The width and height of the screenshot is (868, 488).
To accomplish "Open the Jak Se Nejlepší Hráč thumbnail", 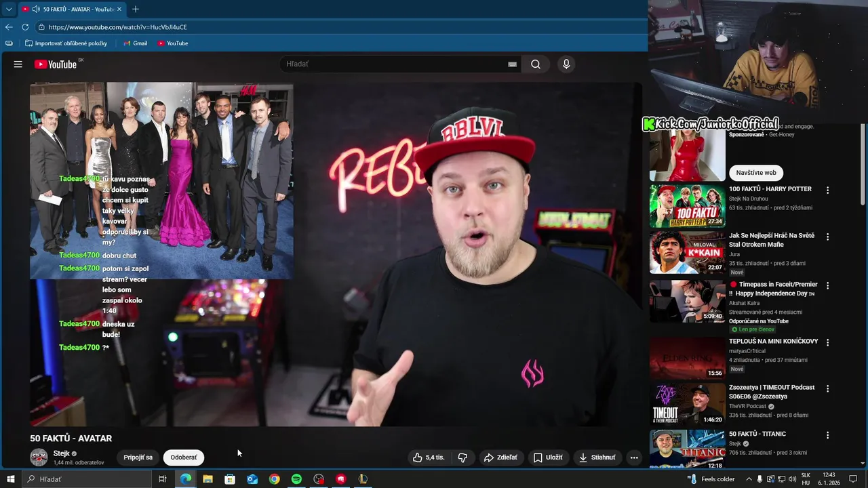I will tap(688, 252).
